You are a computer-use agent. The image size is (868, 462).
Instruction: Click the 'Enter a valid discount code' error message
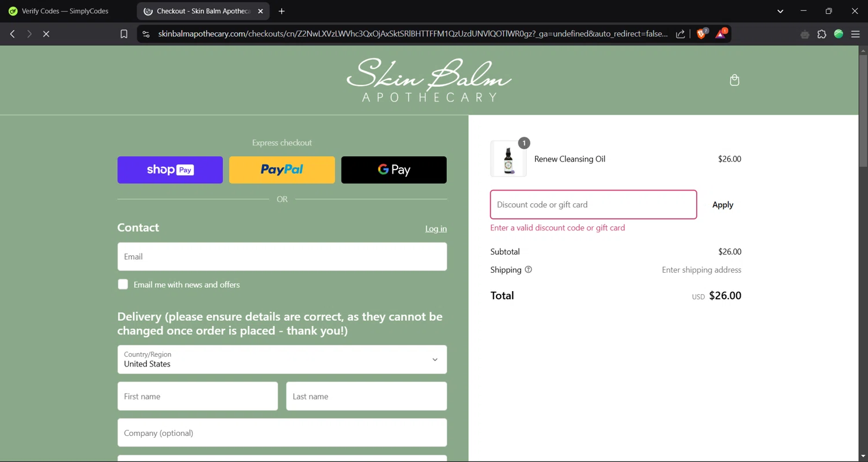point(557,228)
